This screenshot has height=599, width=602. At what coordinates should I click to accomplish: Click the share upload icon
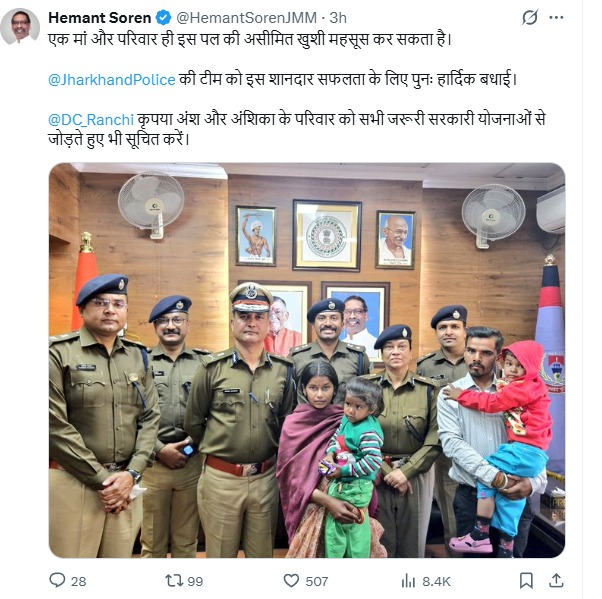556,580
